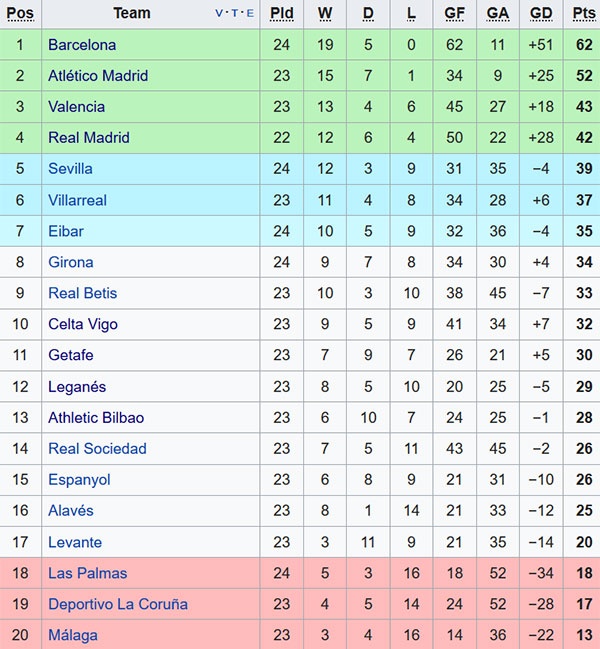
Task: Go to the Girona link
Action: (x=71, y=262)
